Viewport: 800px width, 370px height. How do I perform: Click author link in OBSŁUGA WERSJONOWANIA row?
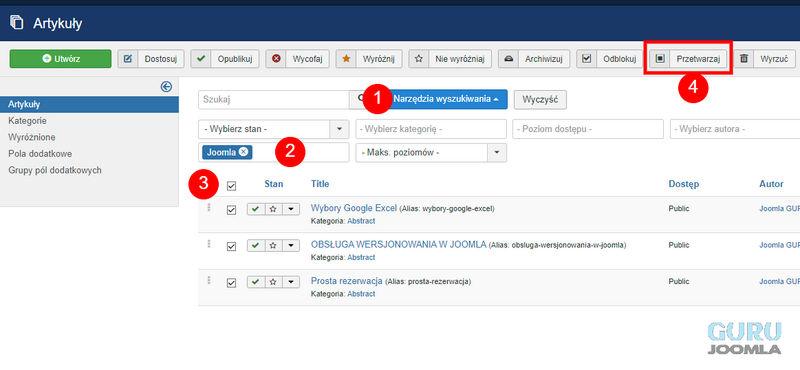tap(780, 245)
